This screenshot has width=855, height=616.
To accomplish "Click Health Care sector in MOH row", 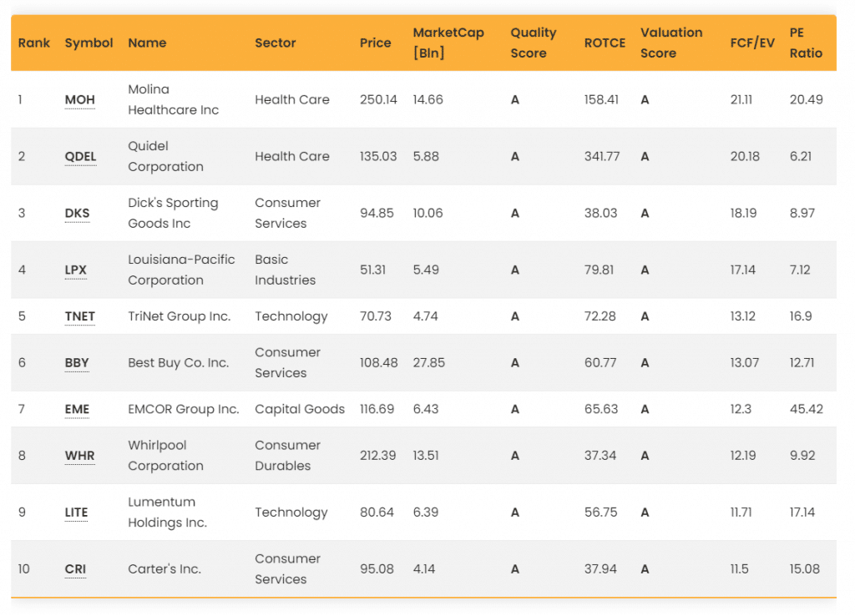I will pyautogui.click(x=292, y=100).
